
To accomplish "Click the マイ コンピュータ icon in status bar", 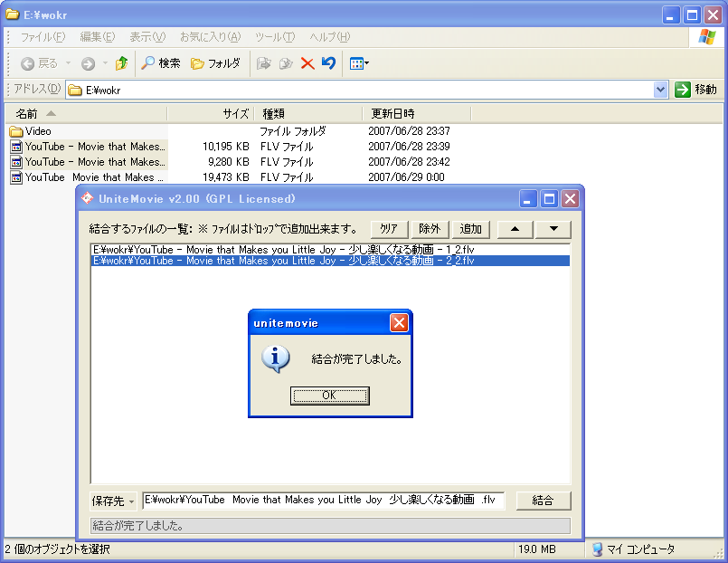I will 597,549.
